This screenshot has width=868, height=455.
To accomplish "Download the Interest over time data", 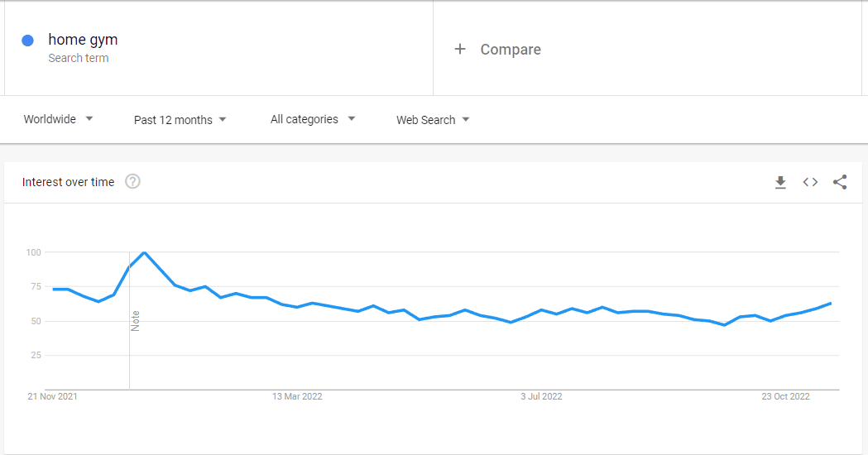I will (780, 182).
